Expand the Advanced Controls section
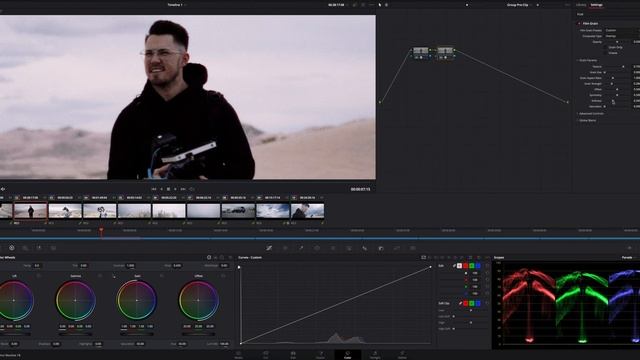 (x=590, y=113)
